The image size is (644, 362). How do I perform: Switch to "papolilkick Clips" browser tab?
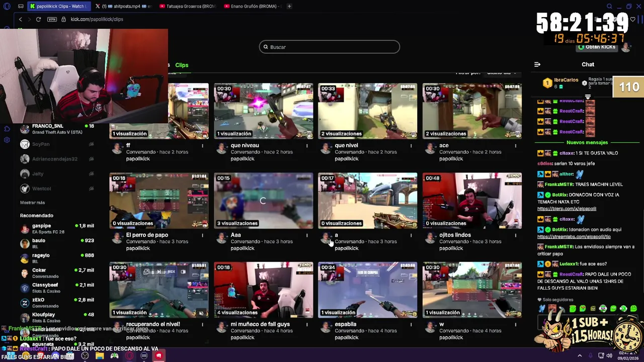pos(60,6)
